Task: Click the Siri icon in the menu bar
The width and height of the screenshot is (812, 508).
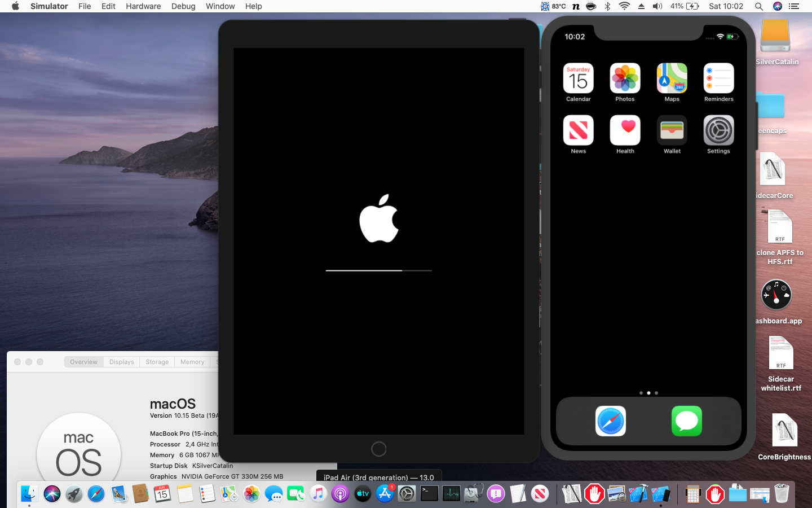Action: [x=777, y=6]
